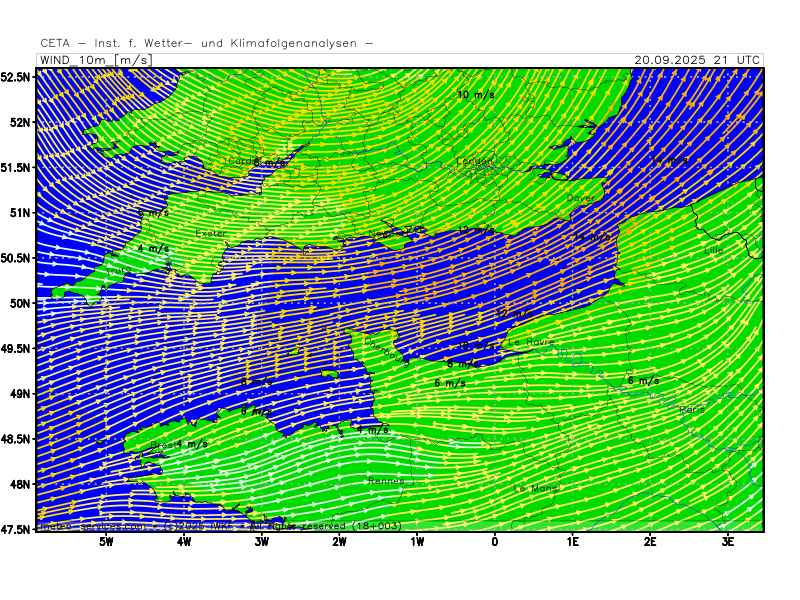Click the 5W longitude label
Image resolution: width=800 pixels, height=600 pixels.
click(106, 542)
